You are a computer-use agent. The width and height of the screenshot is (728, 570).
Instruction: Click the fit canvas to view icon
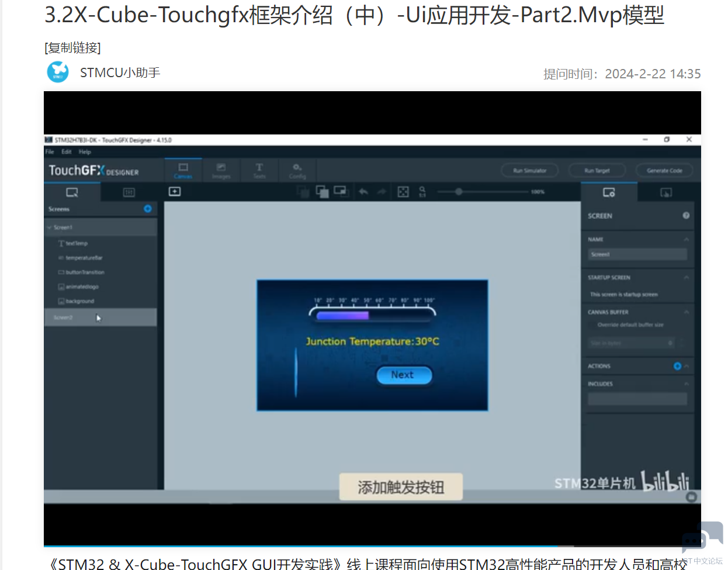click(x=403, y=192)
